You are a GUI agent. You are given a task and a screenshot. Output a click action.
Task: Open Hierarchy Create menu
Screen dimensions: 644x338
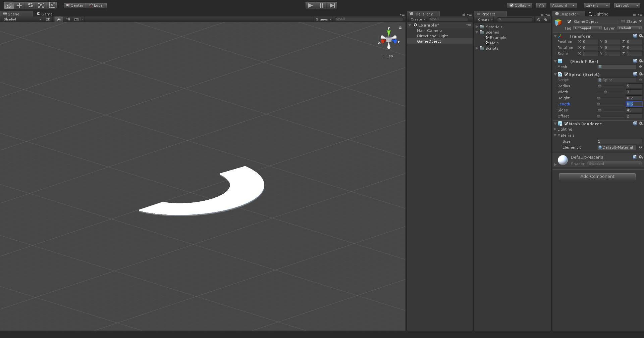tap(418, 19)
